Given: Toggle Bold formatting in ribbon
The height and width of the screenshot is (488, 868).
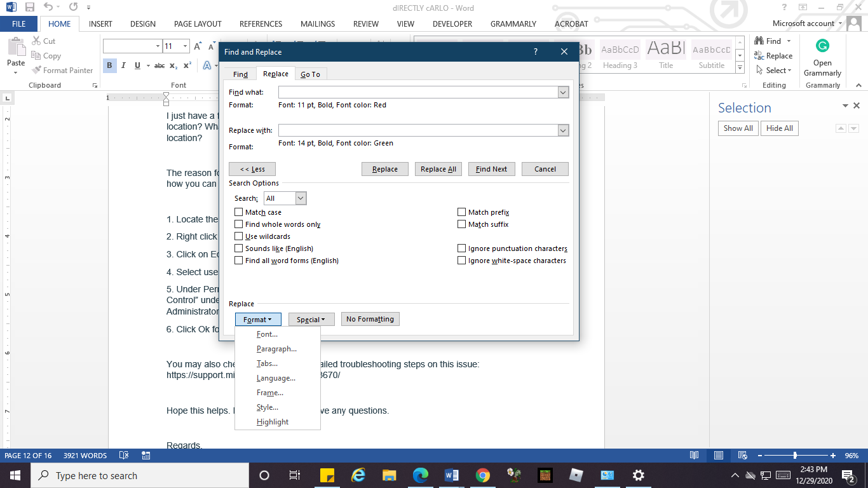Looking at the screenshot, I should pos(109,65).
